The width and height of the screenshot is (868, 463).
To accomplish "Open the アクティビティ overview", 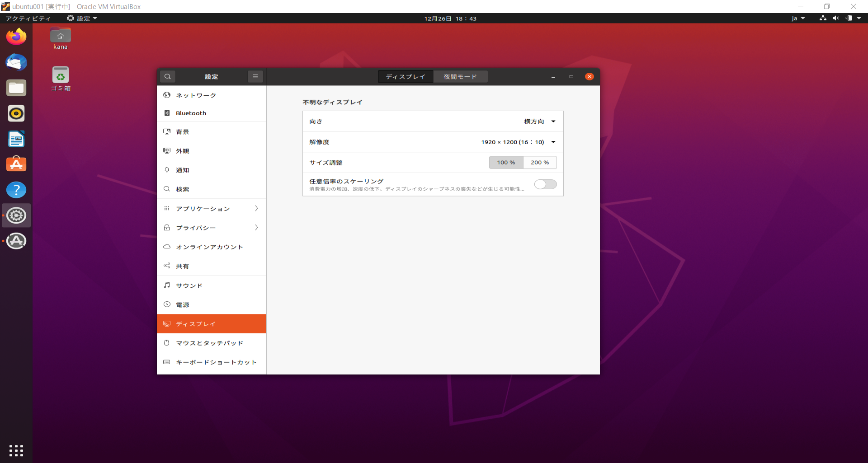I will 28,19.
